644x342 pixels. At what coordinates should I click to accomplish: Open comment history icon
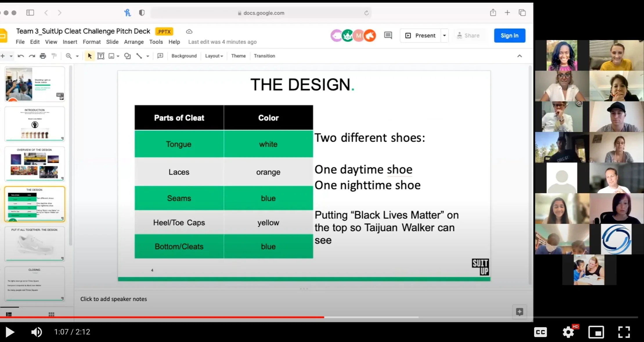[x=388, y=35]
